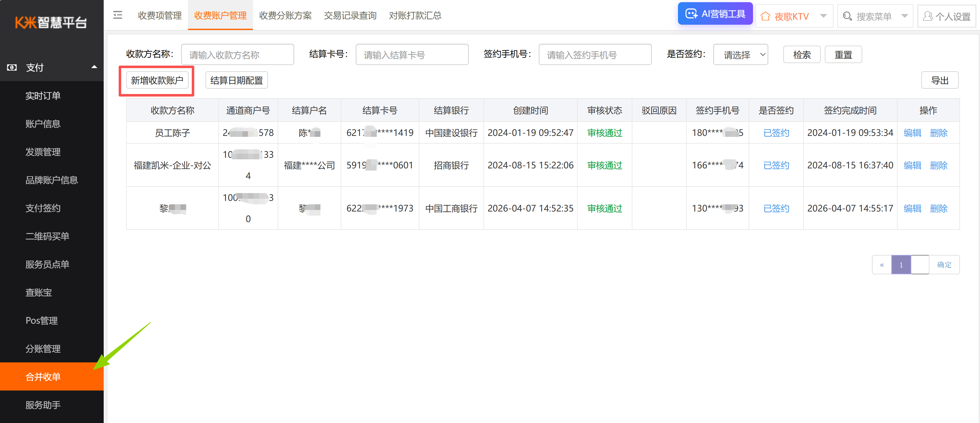
Task: Click the 导出 export button
Action: click(940, 80)
